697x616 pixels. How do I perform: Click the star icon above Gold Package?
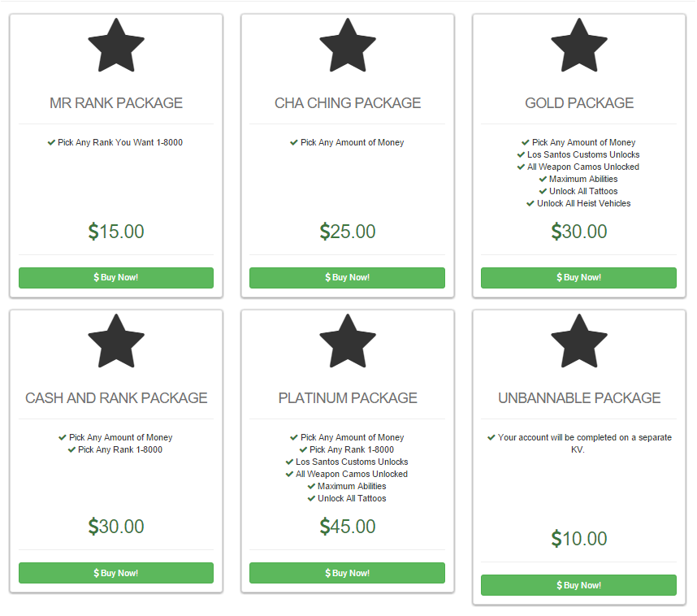578,46
